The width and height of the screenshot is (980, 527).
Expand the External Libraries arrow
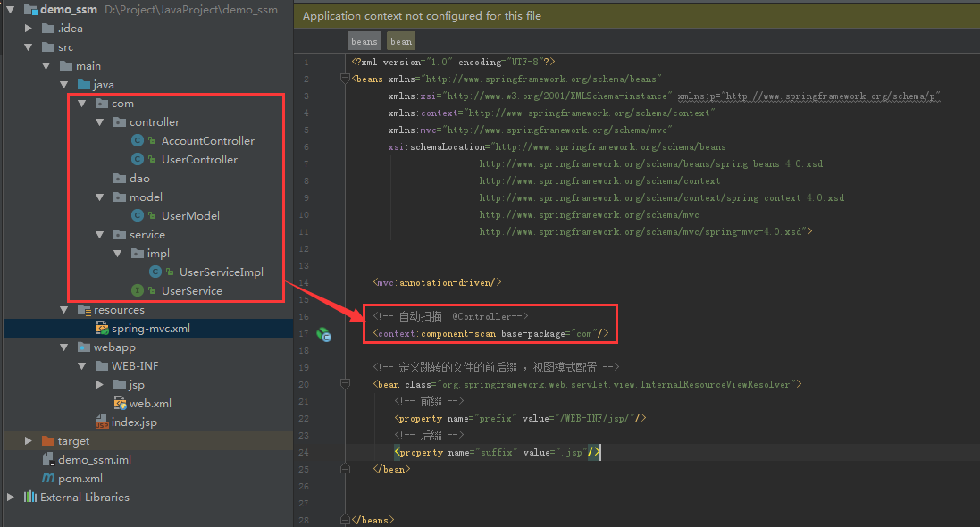pos(10,497)
